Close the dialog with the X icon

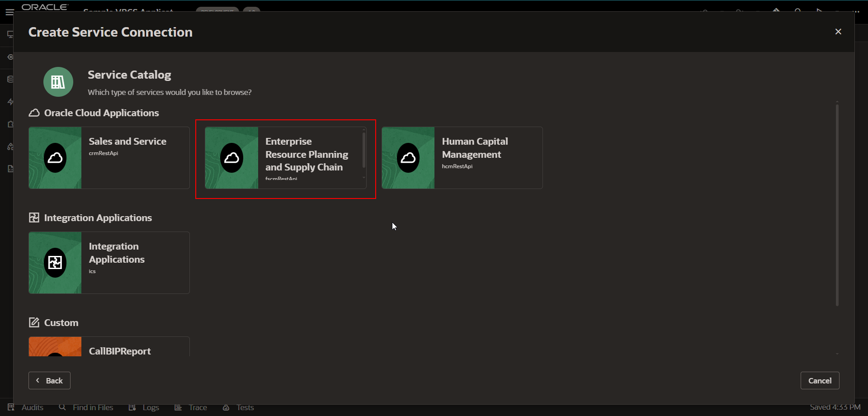(838, 32)
